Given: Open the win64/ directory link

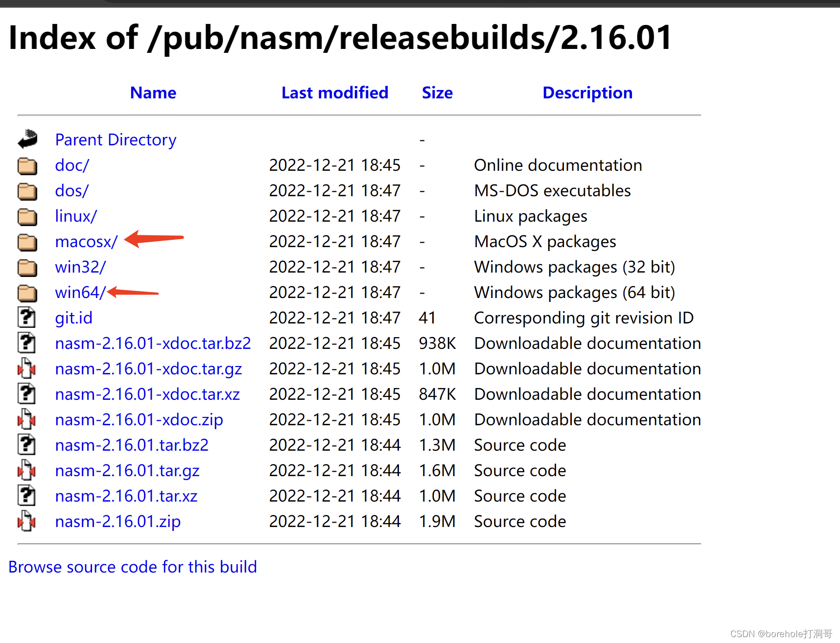Looking at the screenshot, I should (80, 293).
